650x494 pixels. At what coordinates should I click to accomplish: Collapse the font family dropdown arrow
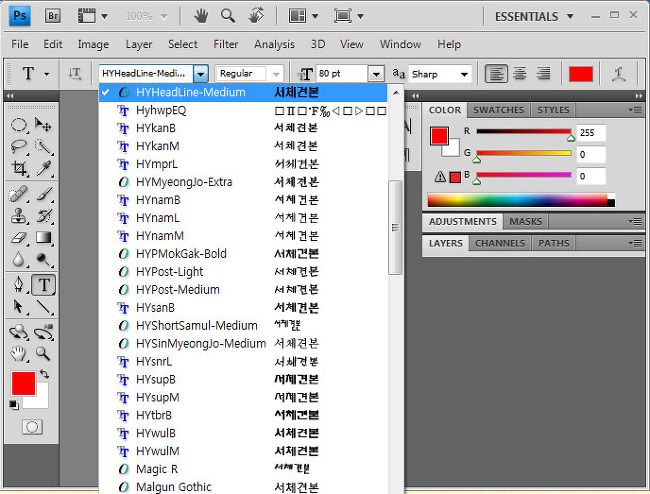pyautogui.click(x=201, y=74)
